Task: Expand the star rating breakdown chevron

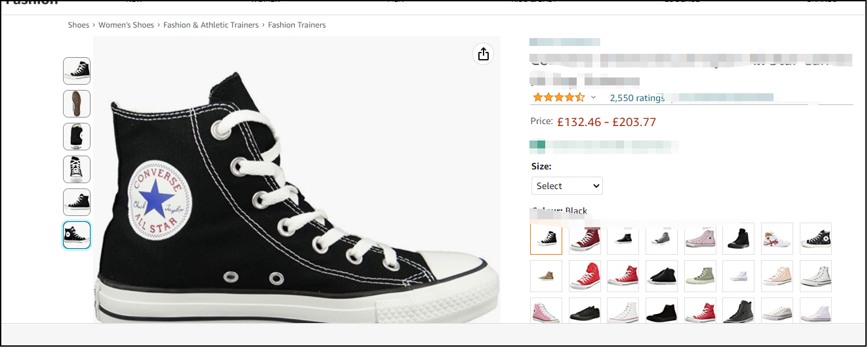Action: click(x=593, y=97)
